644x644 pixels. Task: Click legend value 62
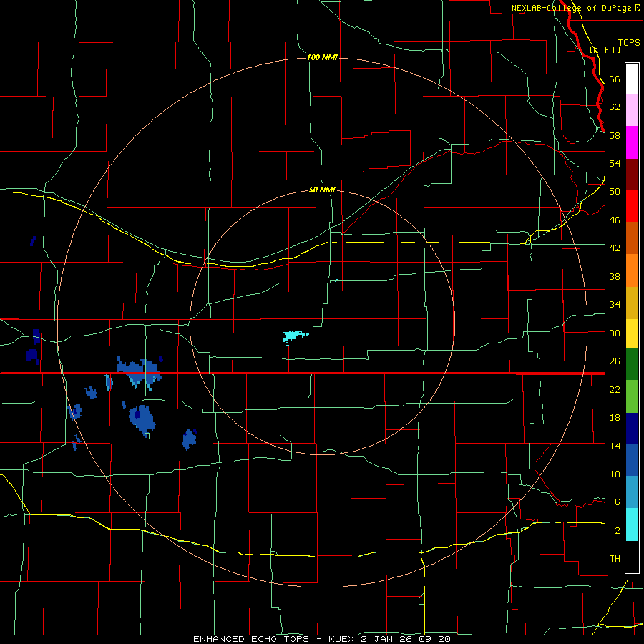coord(615,107)
